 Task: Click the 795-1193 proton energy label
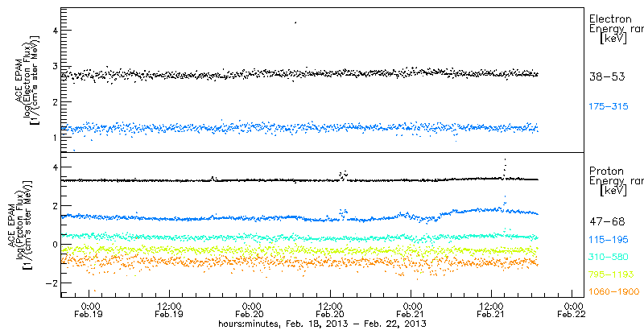pos(611,274)
